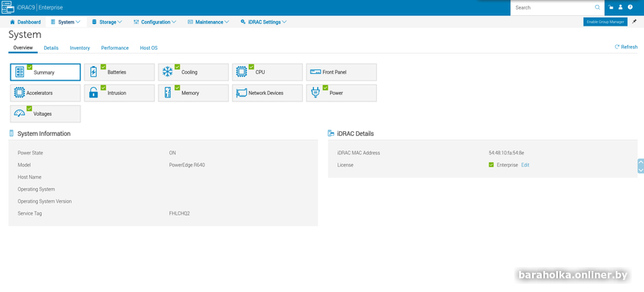This screenshot has height=292, width=644.
Task: Open the Voltages gauge tile
Action: point(45,113)
